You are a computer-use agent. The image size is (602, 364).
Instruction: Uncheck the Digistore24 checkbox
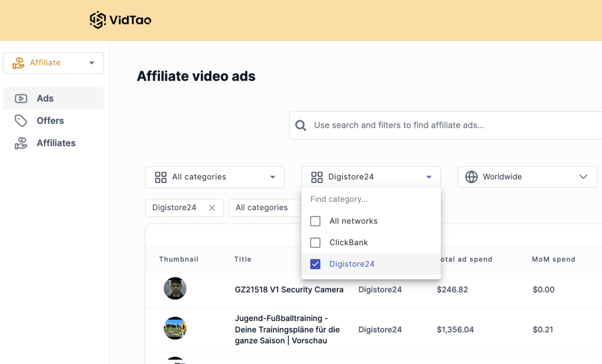coord(315,264)
